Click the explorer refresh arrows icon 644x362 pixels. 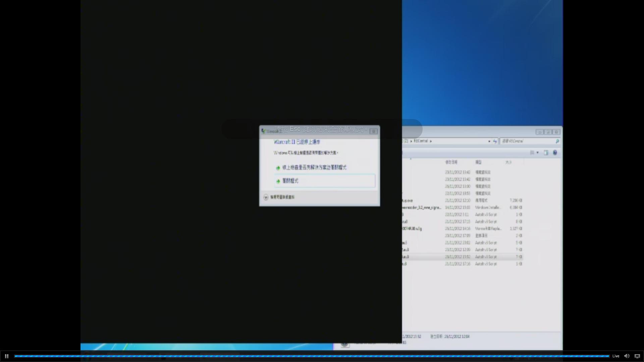[495, 141]
